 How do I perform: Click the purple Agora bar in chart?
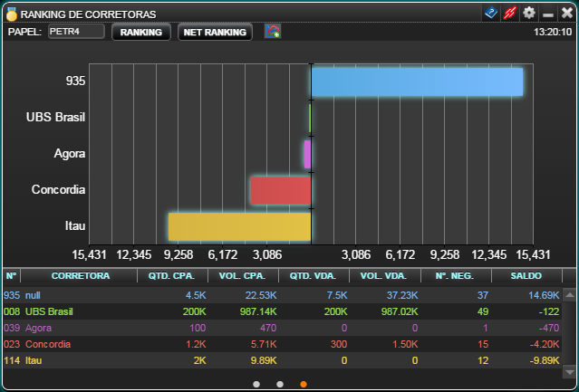(307, 154)
